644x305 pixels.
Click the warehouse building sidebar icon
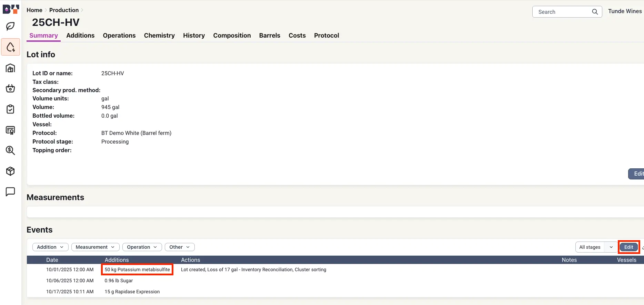coord(10,68)
